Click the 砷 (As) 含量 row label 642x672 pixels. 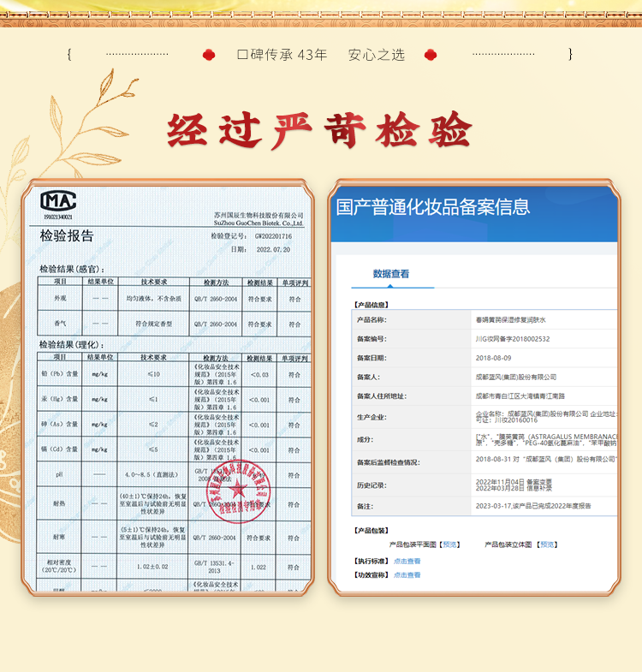pyautogui.click(x=60, y=424)
